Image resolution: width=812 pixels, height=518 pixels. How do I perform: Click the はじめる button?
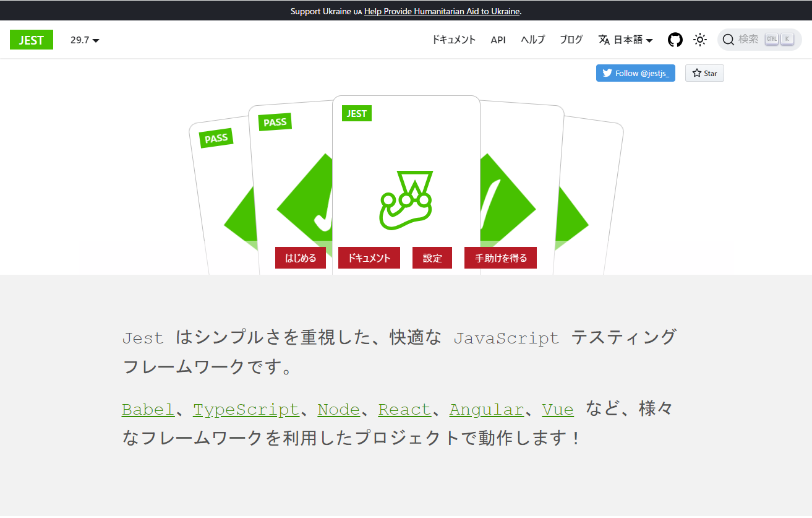pyautogui.click(x=301, y=257)
